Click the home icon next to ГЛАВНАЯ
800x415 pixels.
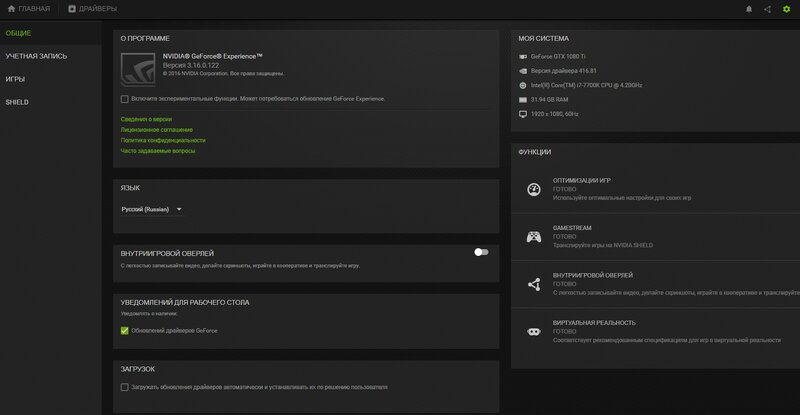tap(12, 9)
